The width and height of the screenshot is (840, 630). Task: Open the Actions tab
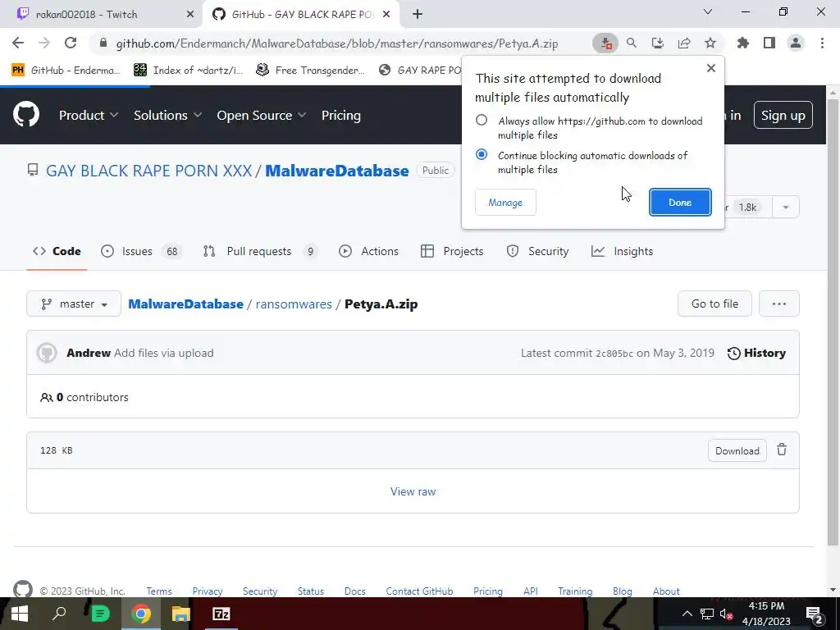368,251
